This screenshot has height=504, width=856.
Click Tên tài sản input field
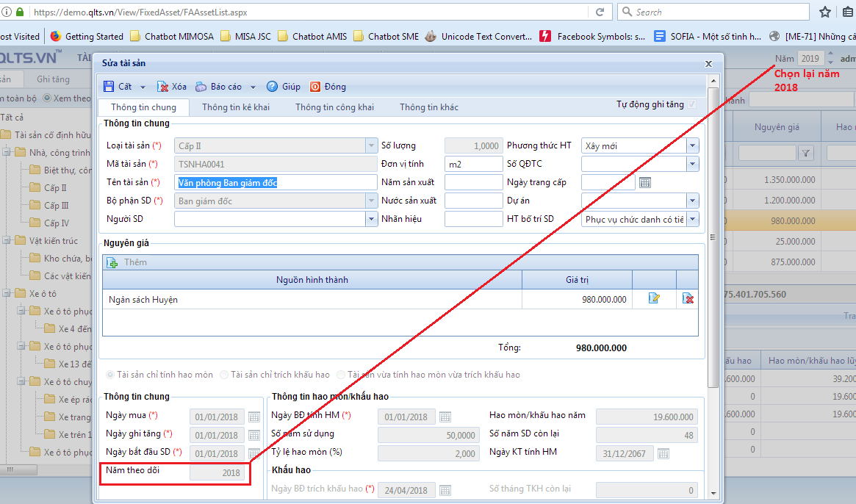pos(276,182)
